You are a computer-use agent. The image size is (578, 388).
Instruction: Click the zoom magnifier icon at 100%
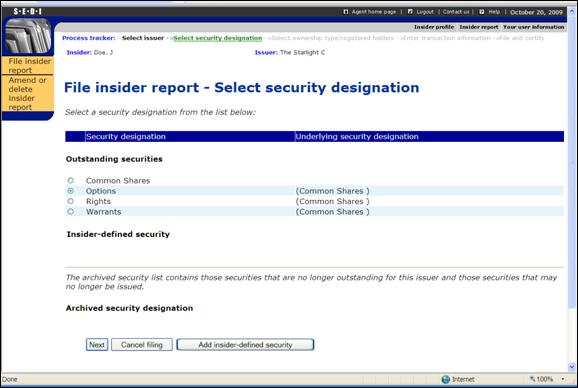click(532, 379)
